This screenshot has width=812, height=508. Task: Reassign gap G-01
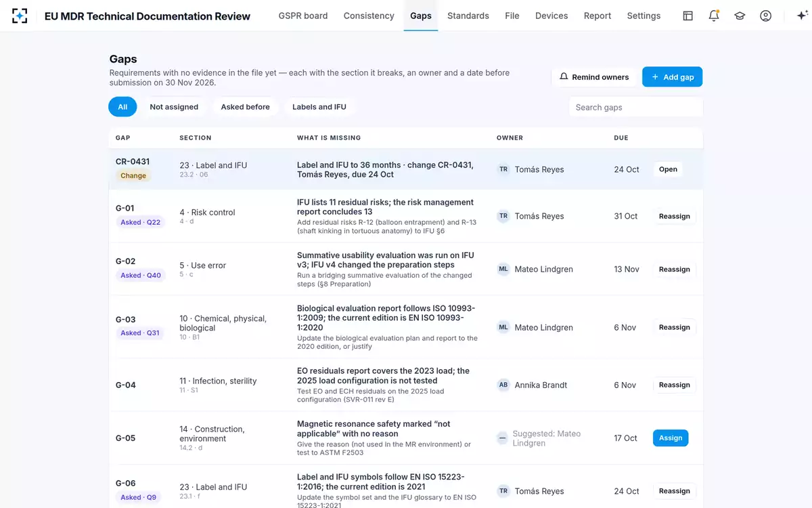pyautogui.click(x=675, y=216)
